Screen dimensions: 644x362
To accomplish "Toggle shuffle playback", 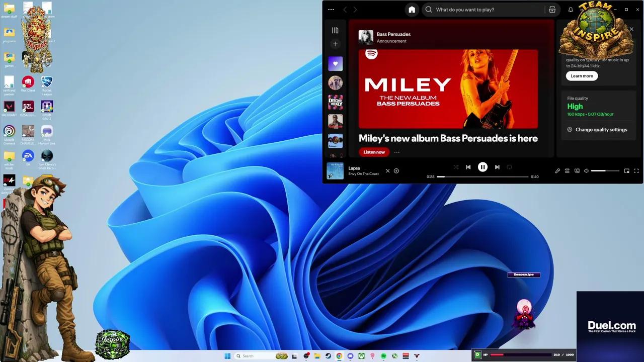I will [456, 167].
